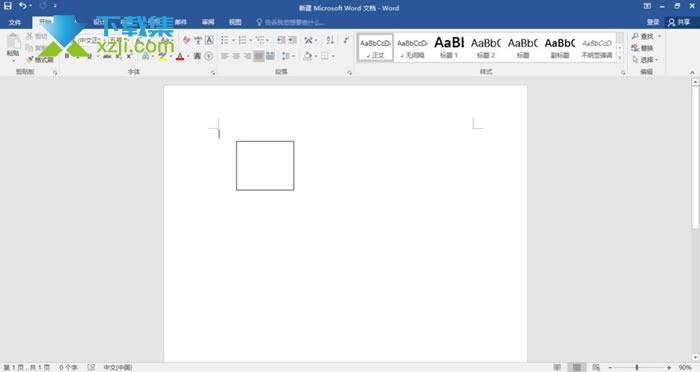Screen dimensions: 700x372
Task: Undo the last action
Action: click(x=22, y=6)
